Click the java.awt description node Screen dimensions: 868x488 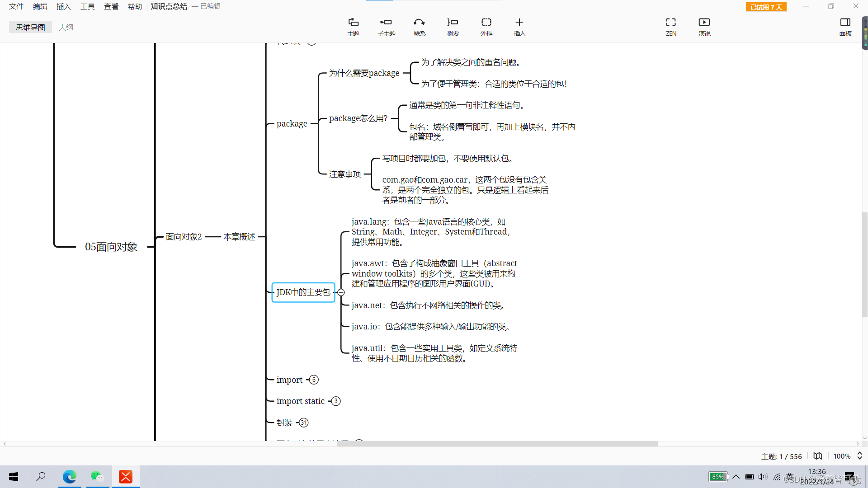(x=434, y=273)
